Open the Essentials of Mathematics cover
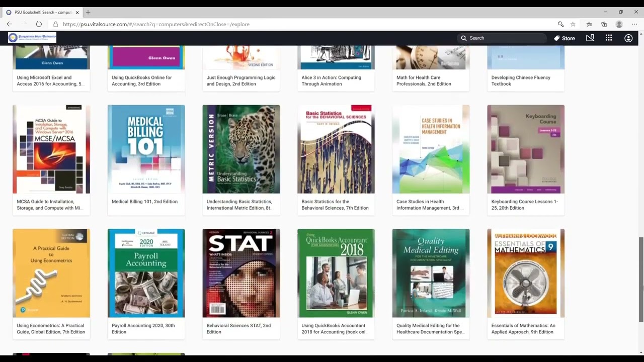The height and width of the screenshot is (362, 644). [526, 273]
